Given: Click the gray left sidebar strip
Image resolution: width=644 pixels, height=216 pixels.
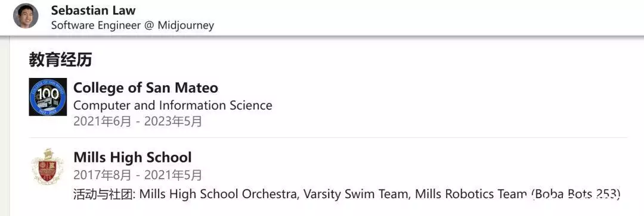Looking at the screenshot, I should pyautogui.click(x=5, y=126).
